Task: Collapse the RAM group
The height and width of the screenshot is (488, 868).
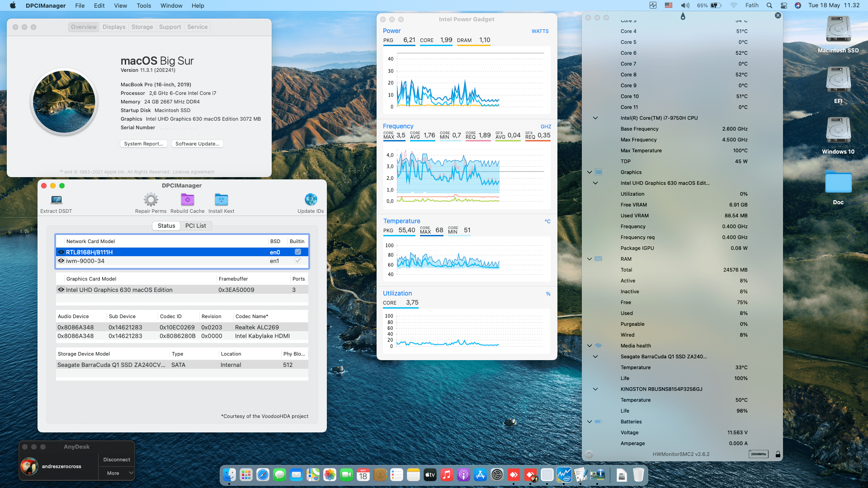Action: point(590,259)
